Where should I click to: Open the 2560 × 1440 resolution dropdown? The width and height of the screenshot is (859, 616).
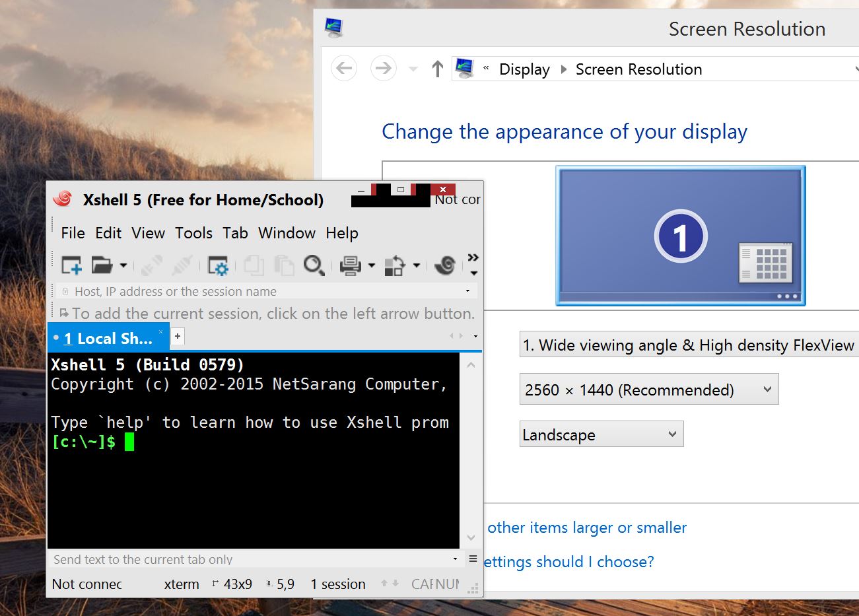tap(649, 390)
